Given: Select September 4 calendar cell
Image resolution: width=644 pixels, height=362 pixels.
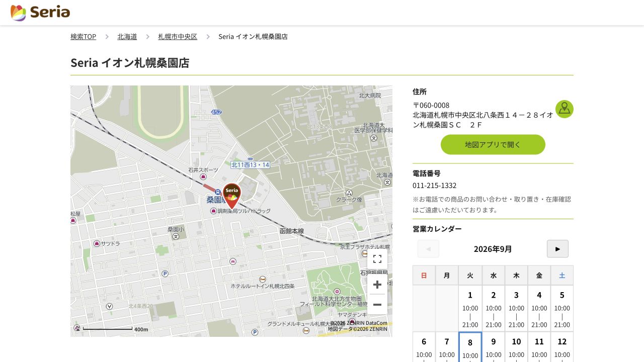Looking at the screenshot, I should point(539,309).
